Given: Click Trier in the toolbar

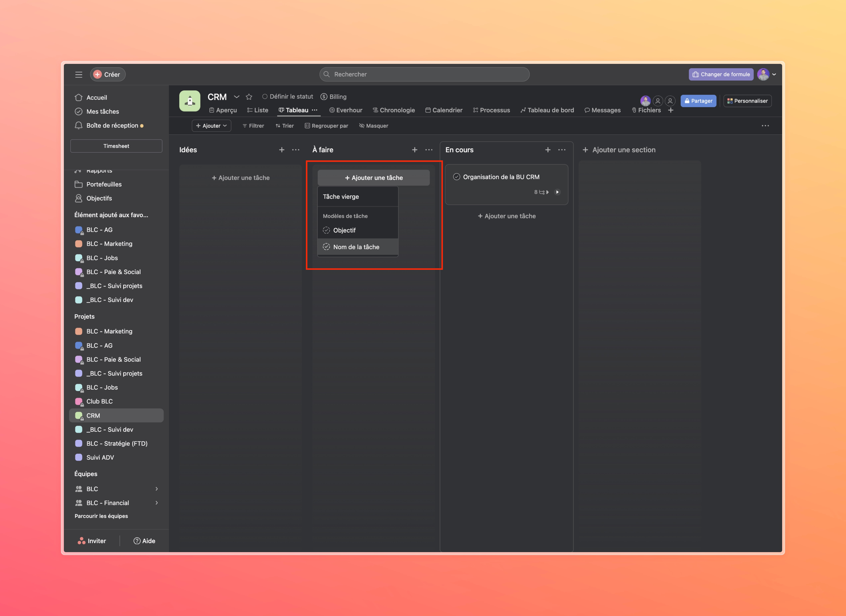Looking at the screenshot, I should pyautogui.click(x=285, y=126).
